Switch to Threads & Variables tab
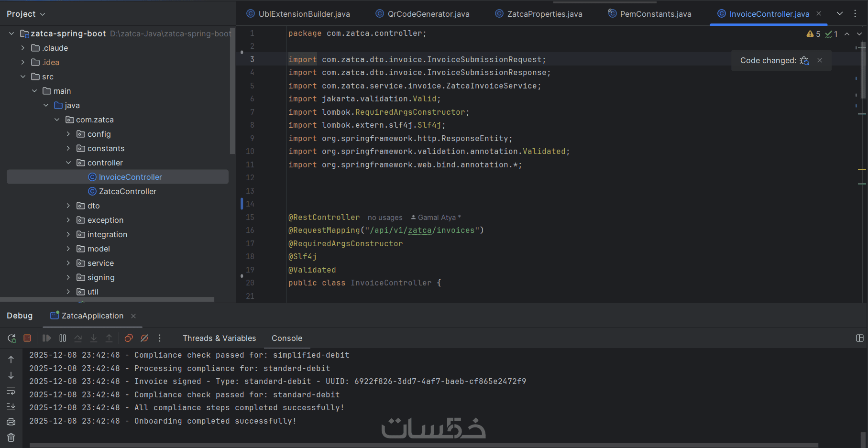868x448 pixels. click(219, 339)
